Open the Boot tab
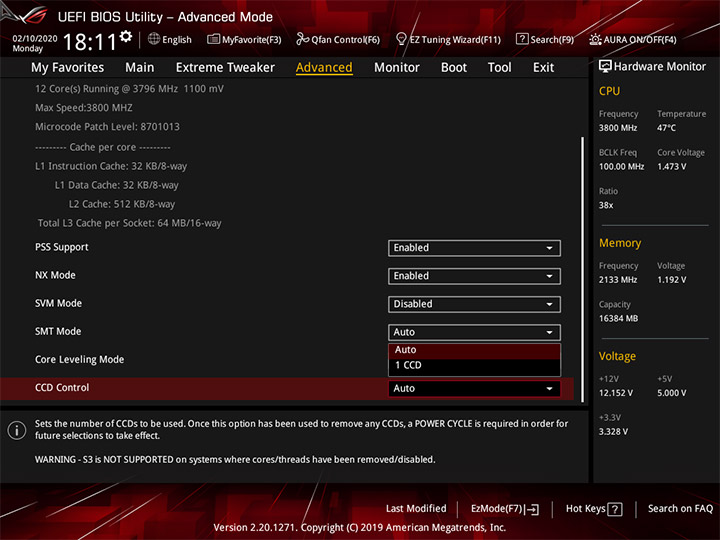Screen dimensions: 720x540 pyautogui.click(x=454, y=68)
